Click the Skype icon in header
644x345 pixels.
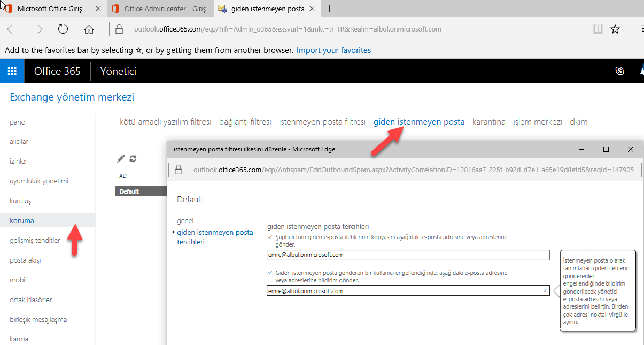click(x=620, y=71)
